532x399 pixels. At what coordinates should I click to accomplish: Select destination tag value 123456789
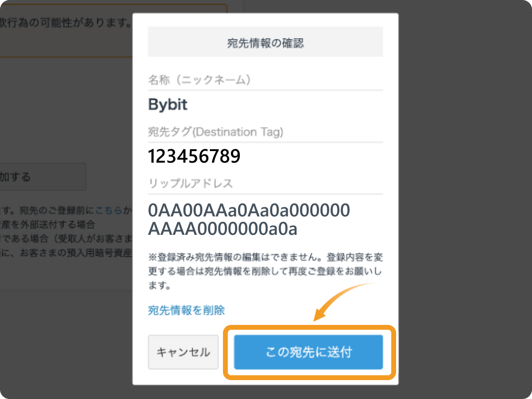pos(194,156)
